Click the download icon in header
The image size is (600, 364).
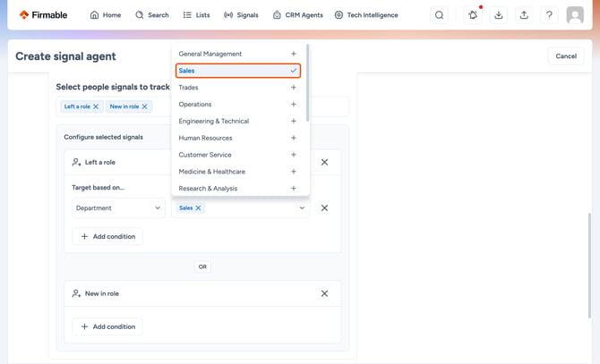498,15
